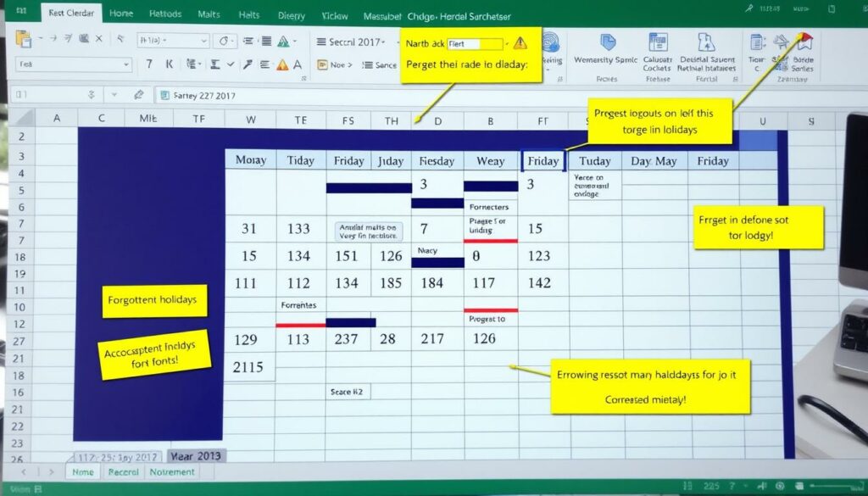Viewport: 868px width, 496px height.
Task: Select the Tuday header cell
Action: (595, 161)
